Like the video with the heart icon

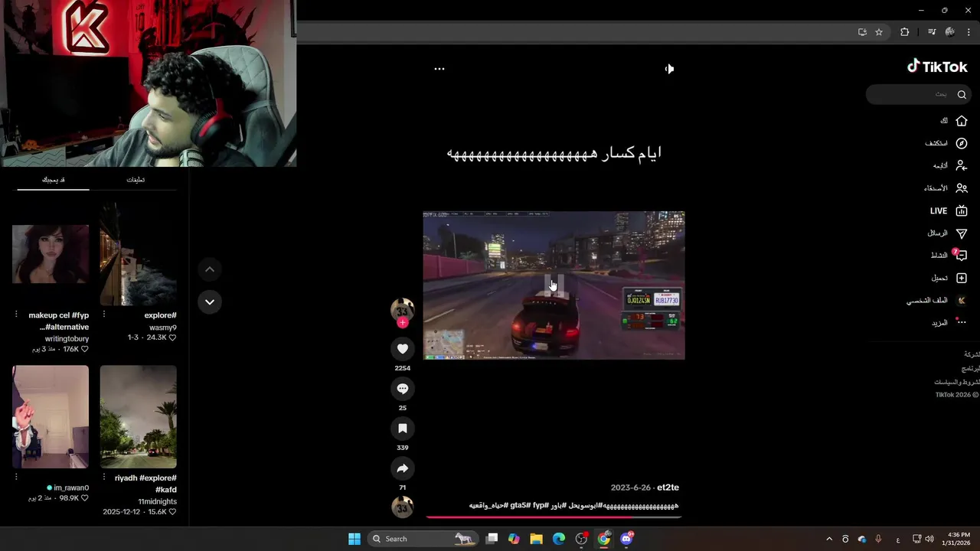coord(403,349)
